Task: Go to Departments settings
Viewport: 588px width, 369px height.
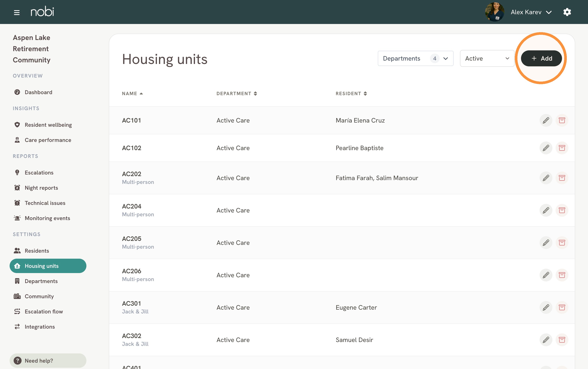Action: click(48, 281)
